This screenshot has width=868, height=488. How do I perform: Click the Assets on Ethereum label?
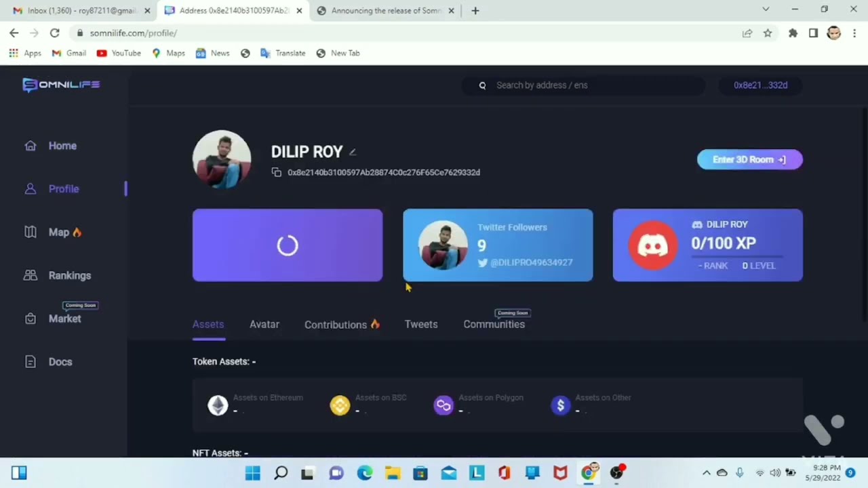click(268, 398)
